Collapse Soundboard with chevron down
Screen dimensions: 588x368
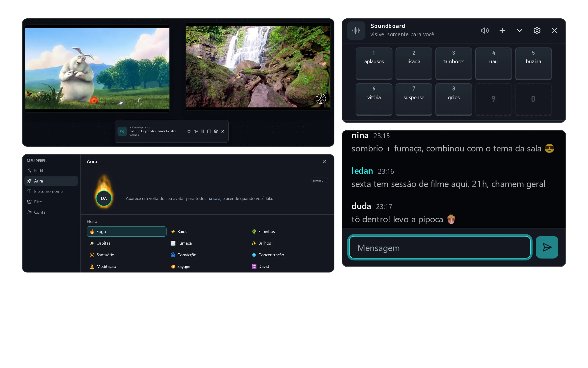click(519, 31)
